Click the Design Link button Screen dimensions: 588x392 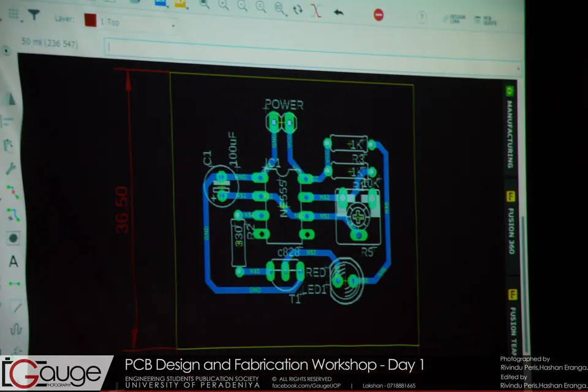pos(454,19)
